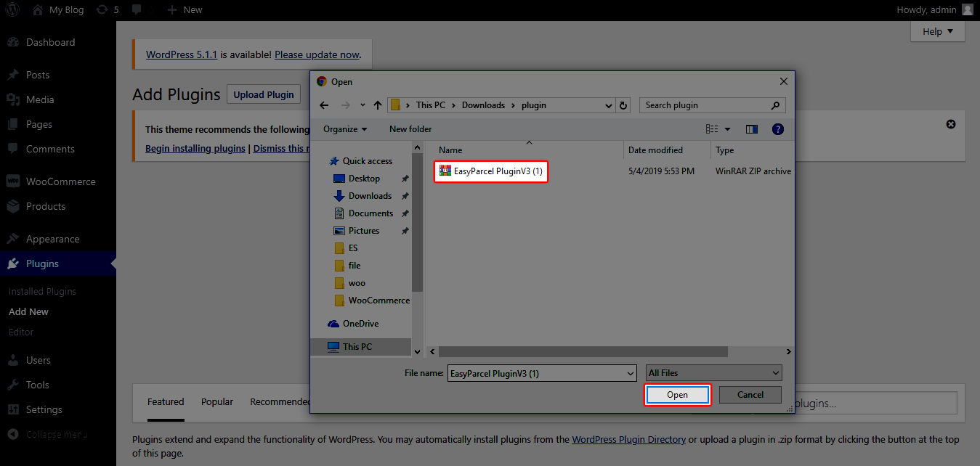Open the dialog help question icon
This screenshot has width=980, height=466.
778,129
